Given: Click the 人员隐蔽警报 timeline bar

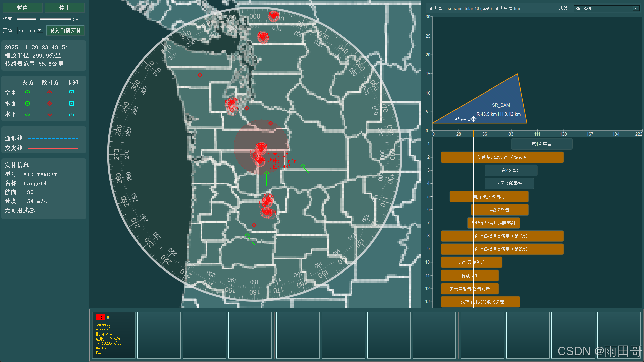Looking at the screenshot, I should pyautogui.click(x=509, y=183).
